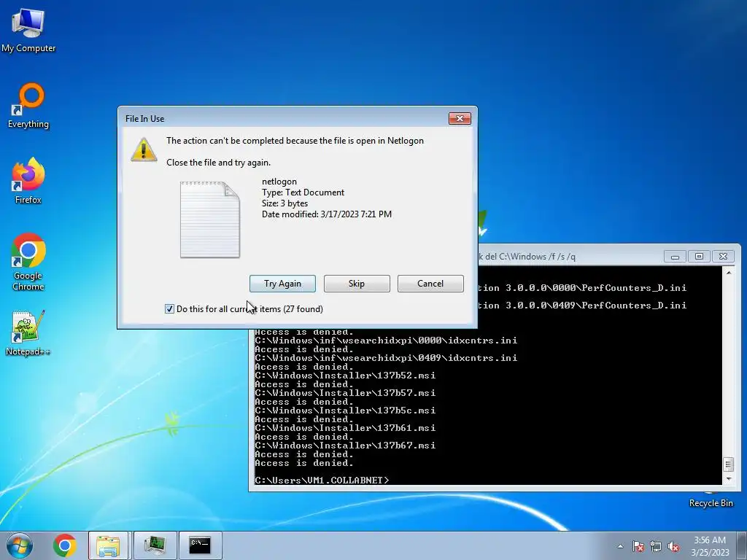Click the Command Prompt scrollbar down arrow

pos(729,479)
